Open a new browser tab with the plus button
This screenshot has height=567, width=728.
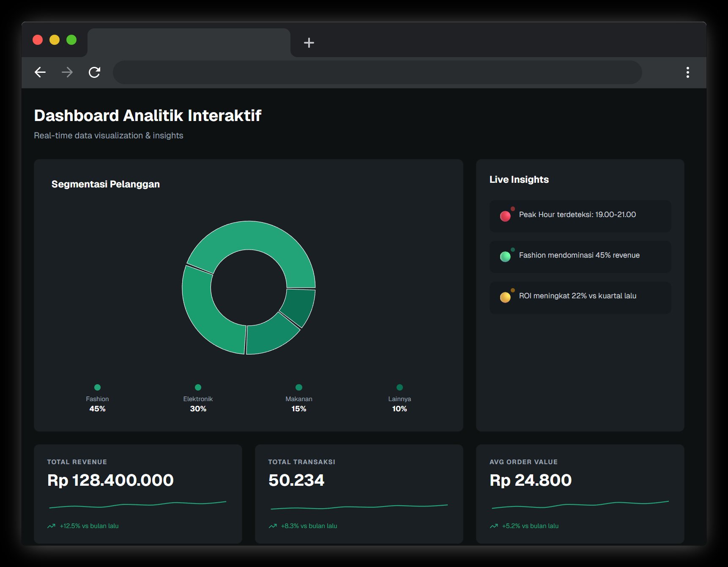pyautogui.click(x=309, y=43)
